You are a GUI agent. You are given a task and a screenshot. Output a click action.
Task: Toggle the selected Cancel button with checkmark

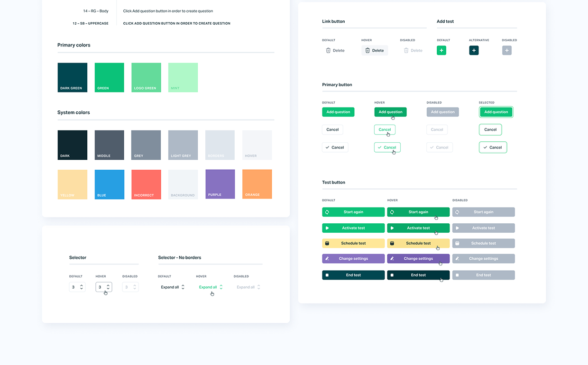[x=493, y=147]
